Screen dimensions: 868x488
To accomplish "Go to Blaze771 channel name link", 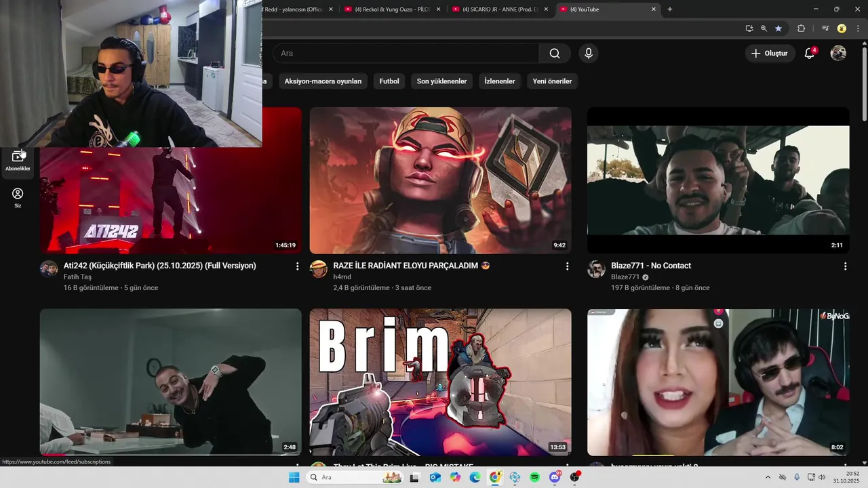I will (x=625, y=277).
